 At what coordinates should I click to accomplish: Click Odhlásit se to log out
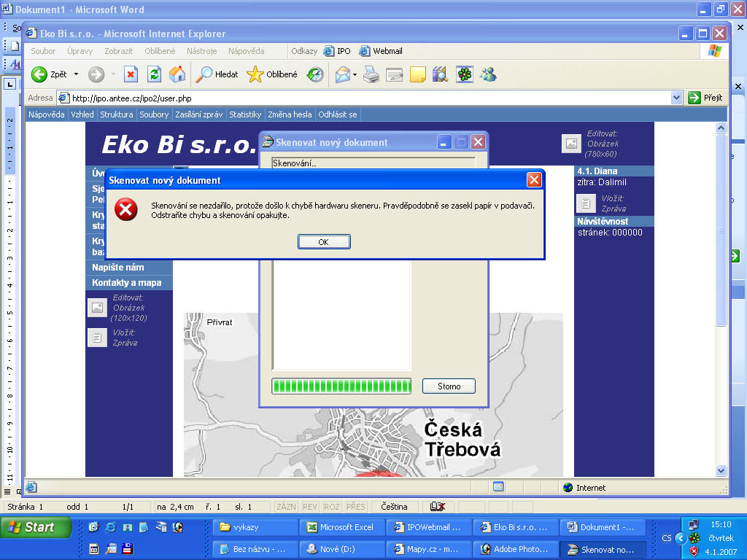point(338,114)
